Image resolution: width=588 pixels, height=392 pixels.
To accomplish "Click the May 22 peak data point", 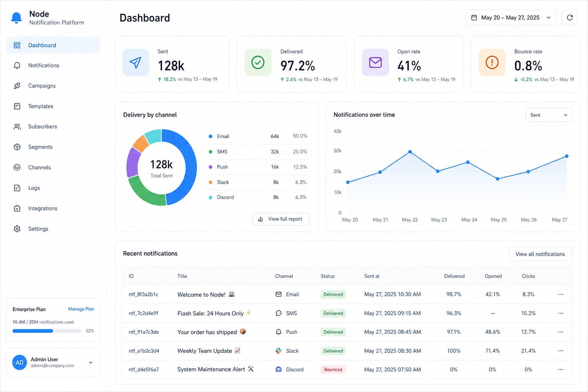I will 410,152.
